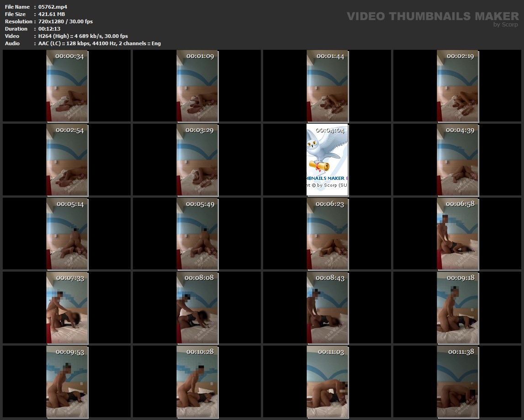This screenshot has width=524, height=420.
Task: Select the thumbnail stamped 00:02:54
Action: point(67,160)
